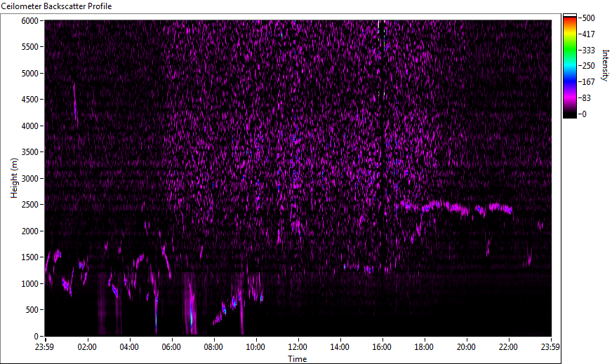Select the 417 intensity scale value

588,34
